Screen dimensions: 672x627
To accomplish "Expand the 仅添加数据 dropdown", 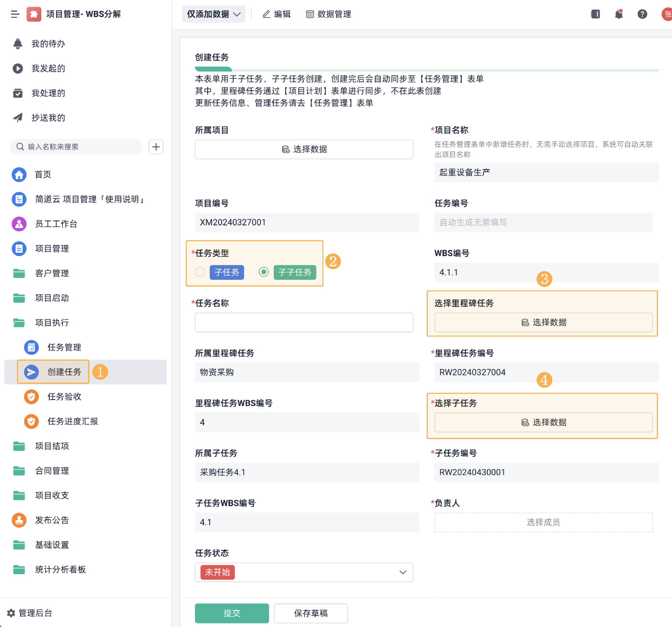I will pyautogui.click(x=213, y=14).
